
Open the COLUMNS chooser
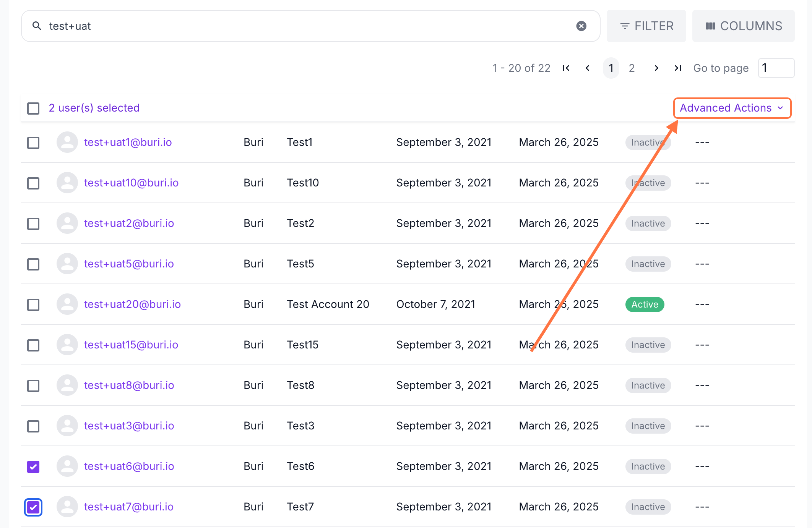coord(743,26)
